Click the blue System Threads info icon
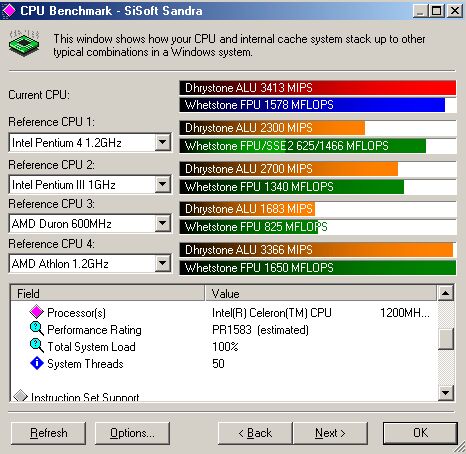 tap(37, 363)
